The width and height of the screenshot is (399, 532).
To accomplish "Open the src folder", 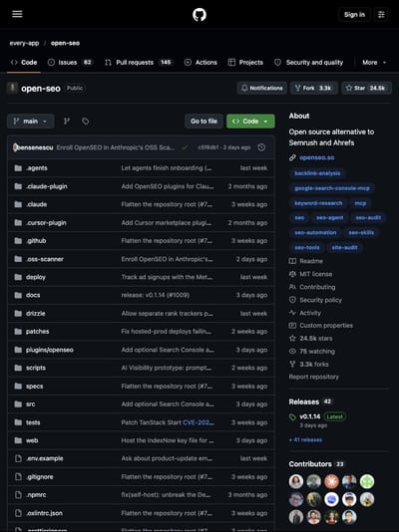I will [31, 404].
